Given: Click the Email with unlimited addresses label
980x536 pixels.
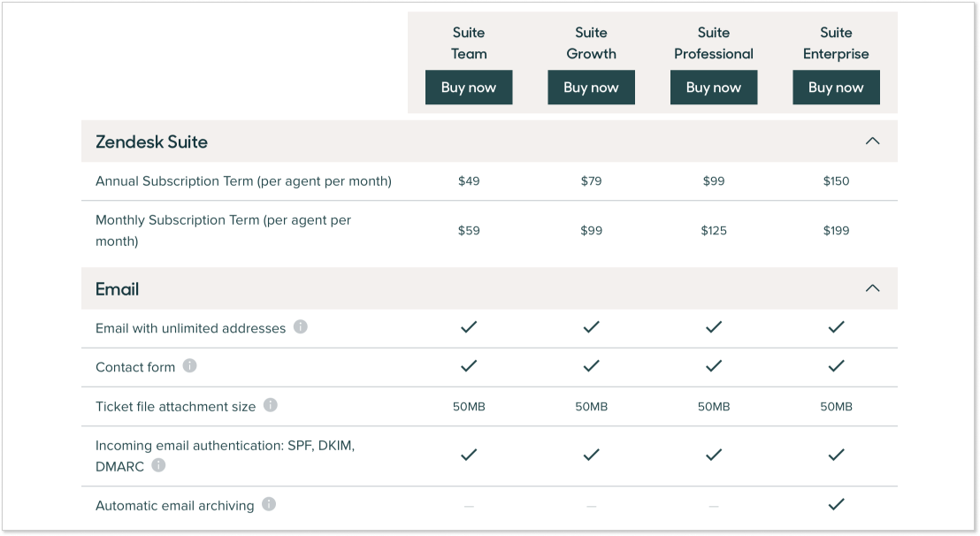Looking at the screenshot, I should 191,329.
